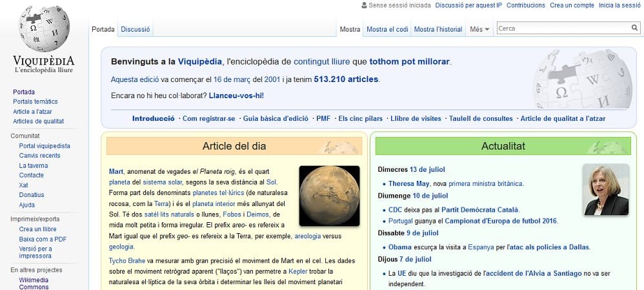Open the Theresa May photo
This screenshot has width=644, height=290.
click(x=606, y=190)
